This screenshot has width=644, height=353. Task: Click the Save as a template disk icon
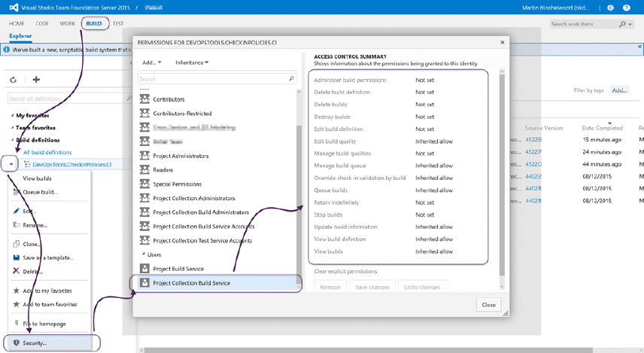click(x=16, y=257)
